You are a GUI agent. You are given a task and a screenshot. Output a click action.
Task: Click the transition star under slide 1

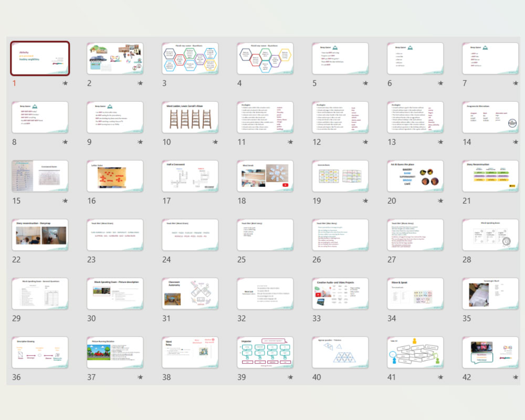click(x=65, y=83)
